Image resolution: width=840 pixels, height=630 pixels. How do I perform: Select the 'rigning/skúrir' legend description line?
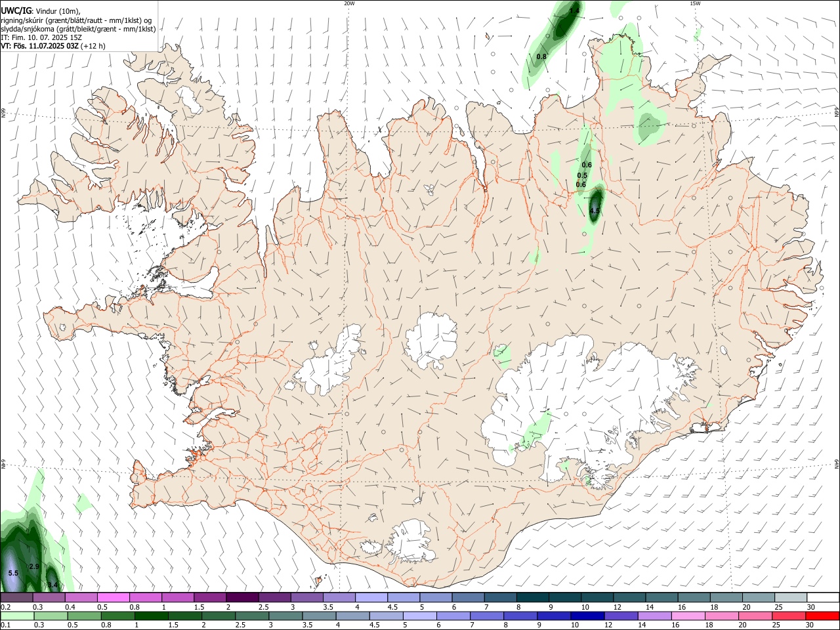pyautogui.click(x=77, y=20)
